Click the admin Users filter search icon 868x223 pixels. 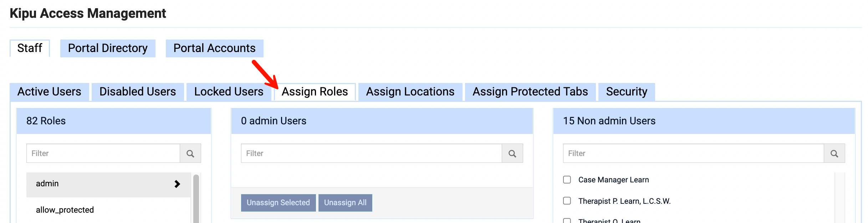coord(512,154)
